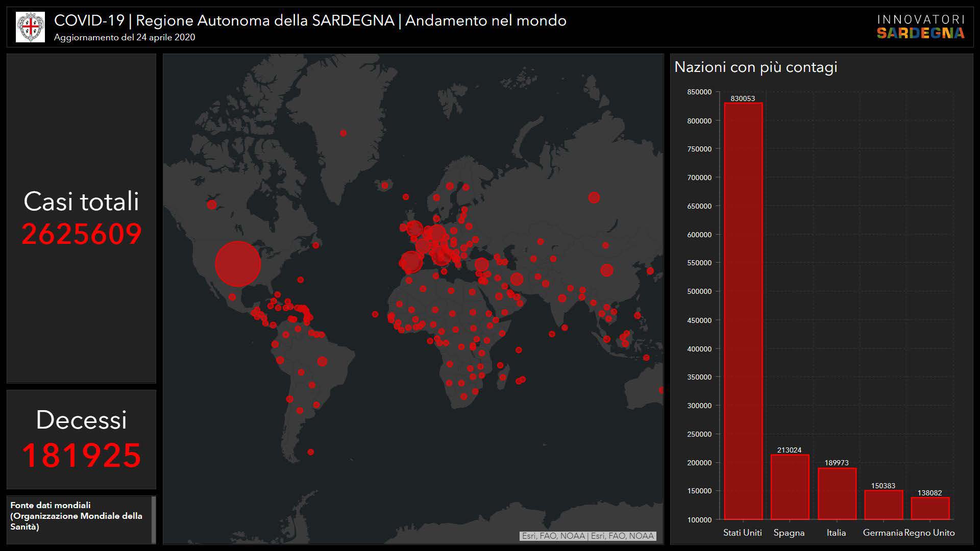The image size is (980, 551).
Task: Click the Russia case bubble on map
Action: pyautogui.click(x=594, y=197)
